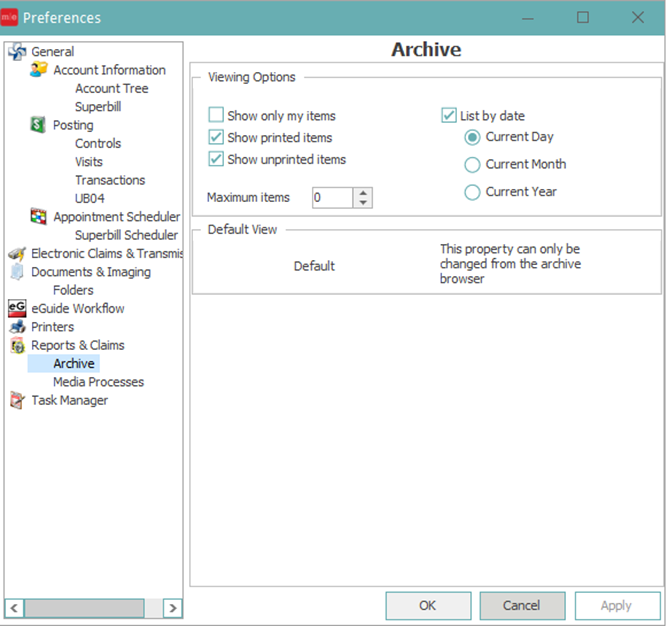Uncheck Show printed items
The height and width of the screenshot is (626, 669).
(216, 138)
